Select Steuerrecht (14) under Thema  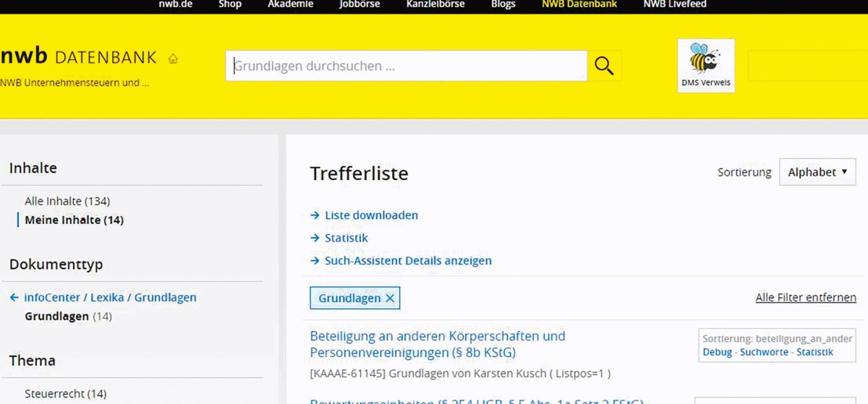(65, 394)
